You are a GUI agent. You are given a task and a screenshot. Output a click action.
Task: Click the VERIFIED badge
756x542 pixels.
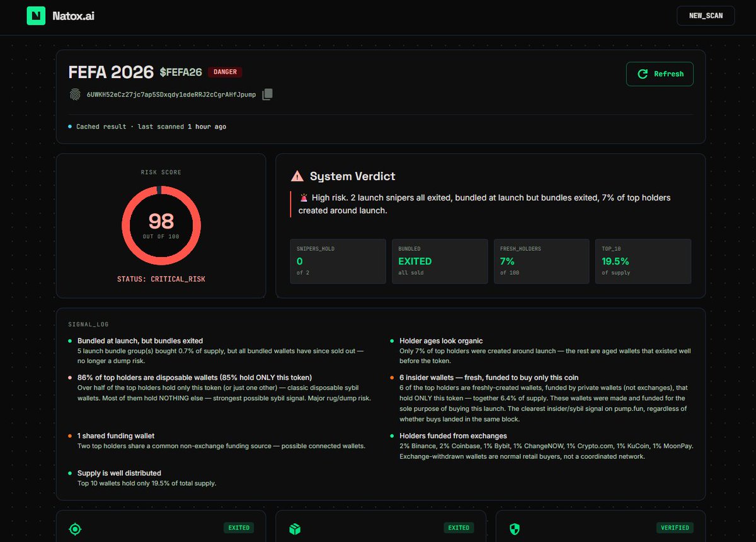pos(675,528)
